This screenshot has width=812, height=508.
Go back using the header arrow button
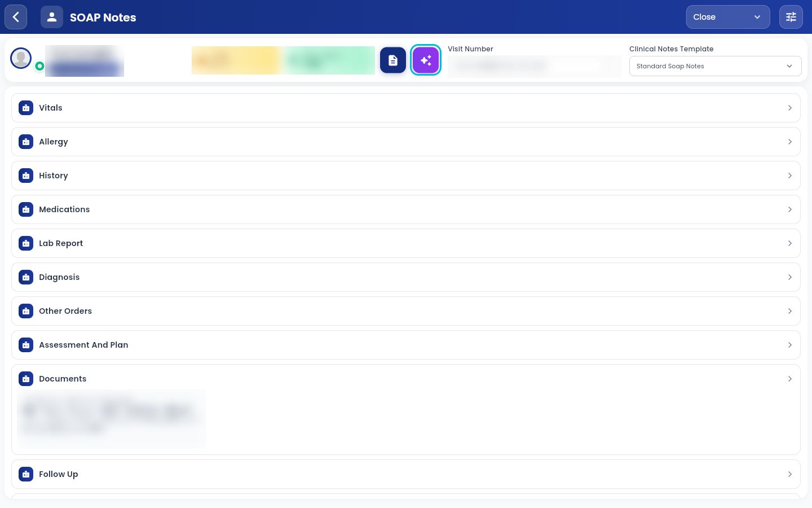click(16, 17)
